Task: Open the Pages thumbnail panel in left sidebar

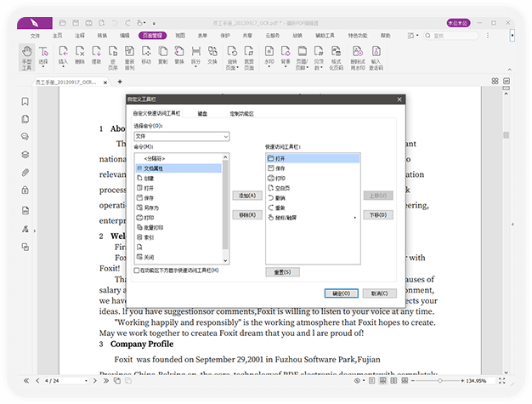Action: [x=25, y=119]
